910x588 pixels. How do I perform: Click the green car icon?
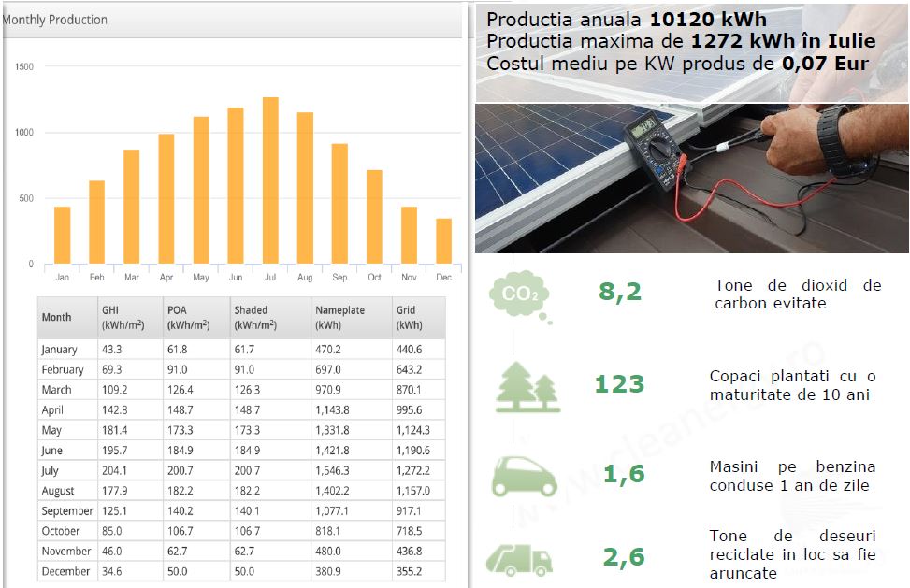click(x=524, y=476)
